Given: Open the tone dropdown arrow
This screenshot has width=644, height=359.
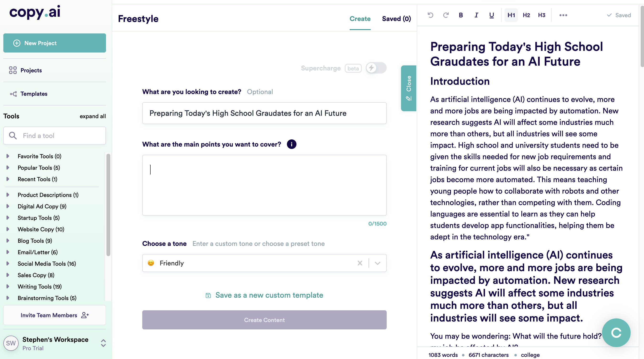Looking at the screenshot, I should click(x=378, y=263).
